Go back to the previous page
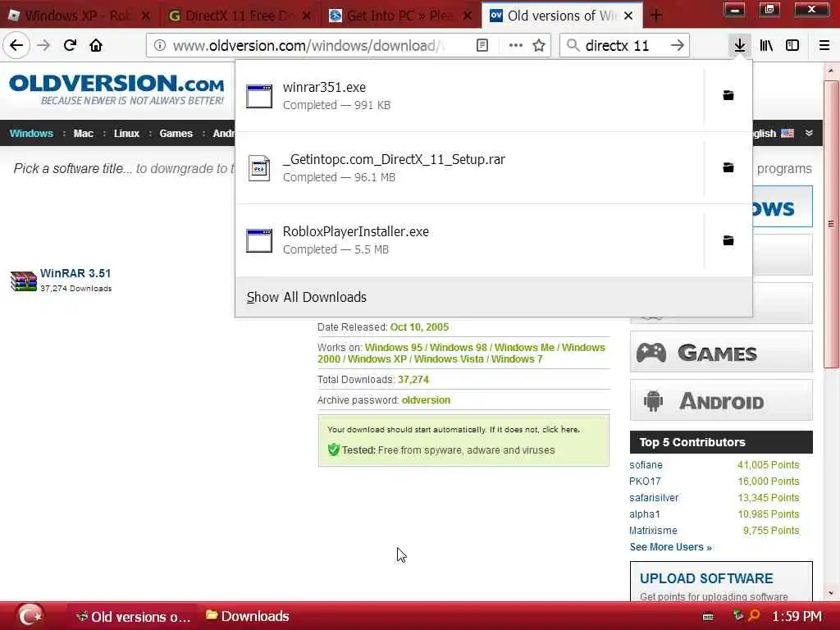Screen dimensions: 840x630 coord(16,46)
